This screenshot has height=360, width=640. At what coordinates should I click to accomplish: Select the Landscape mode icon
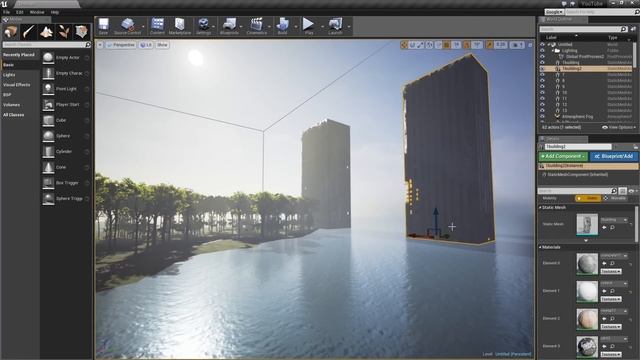click(x=46, y=32)
